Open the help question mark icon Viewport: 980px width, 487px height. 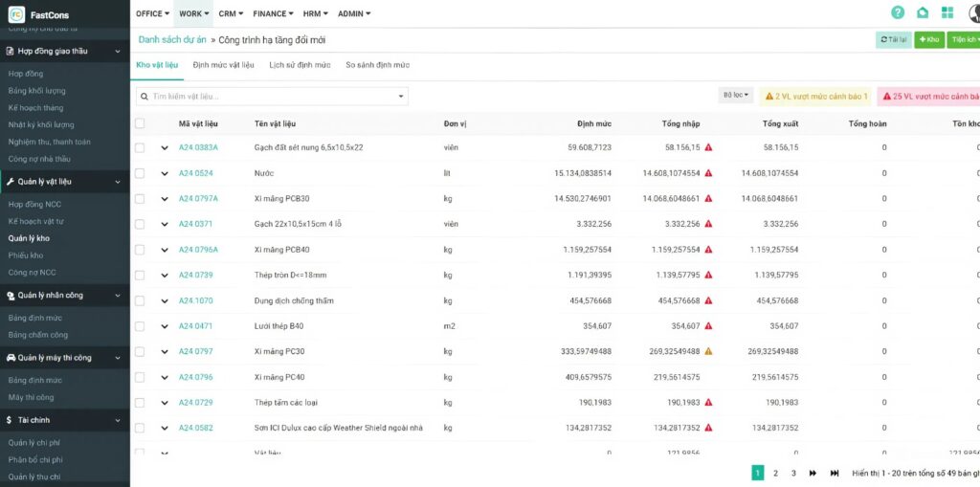pos(898,13)
